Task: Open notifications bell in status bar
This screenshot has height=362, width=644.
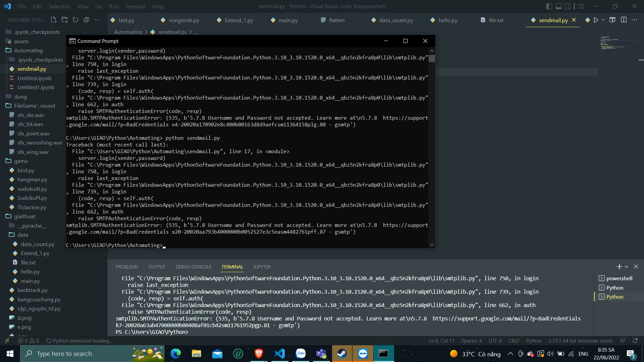Action: click(635, 341)
